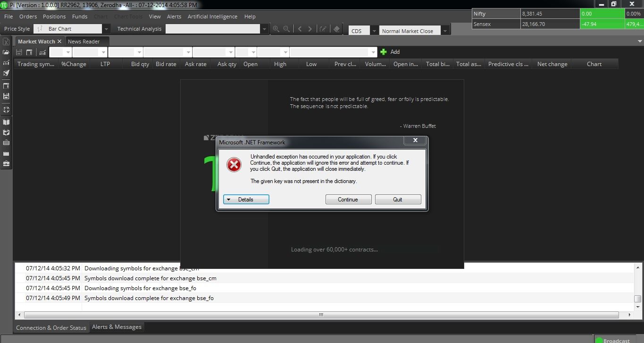This screenshot has width=644, height=343.
Task: Open the File menu
Action: point(8,17)
